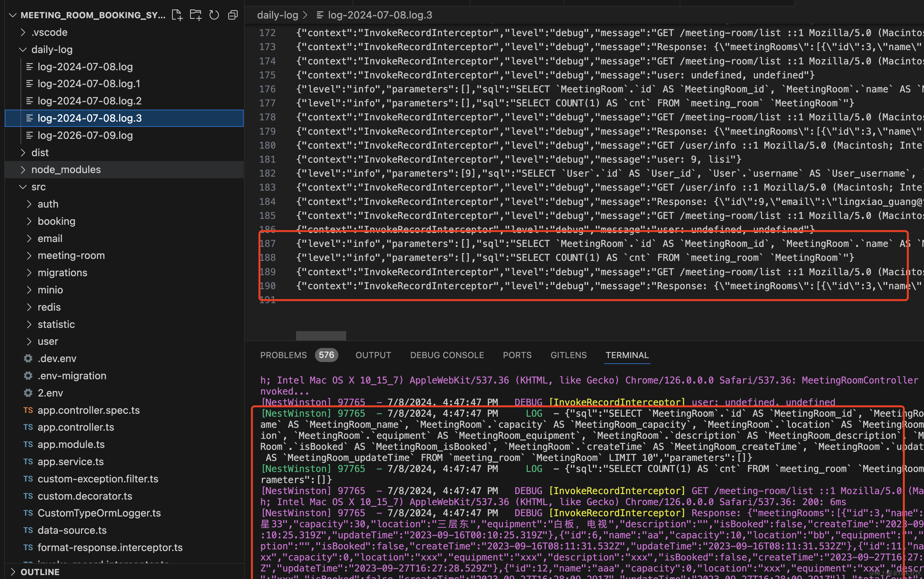The image size is (924, 579).
Task: Click the New File icon in explorer header
Action: pos(177,15)
